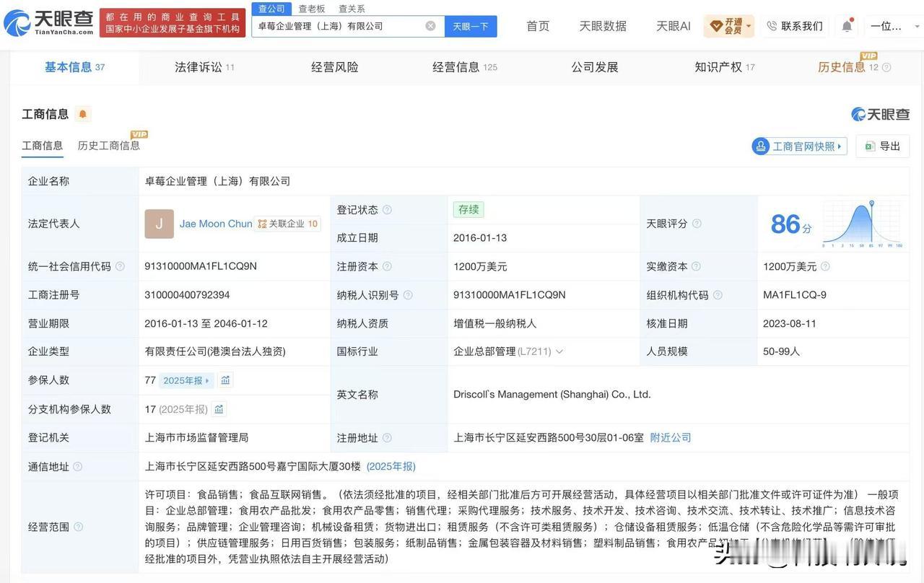Viewport: 924px width, 583px height.
Task: Click the 86分 score value
Action: (x=790, y=224)
